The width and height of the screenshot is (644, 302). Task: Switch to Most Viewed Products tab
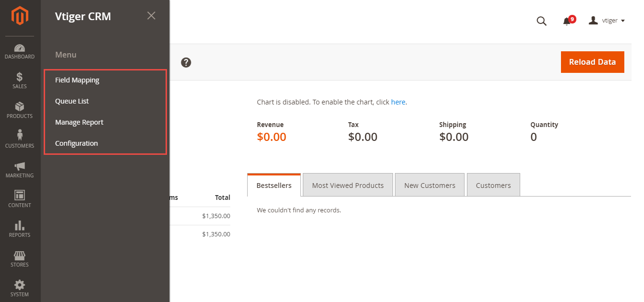348,186
